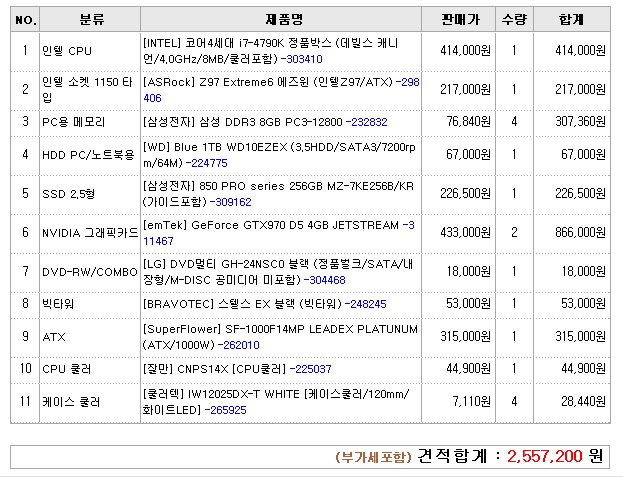This screenshot has height=477, width=623.
Task: Click the 분류 column header
Action: (89, 19)
